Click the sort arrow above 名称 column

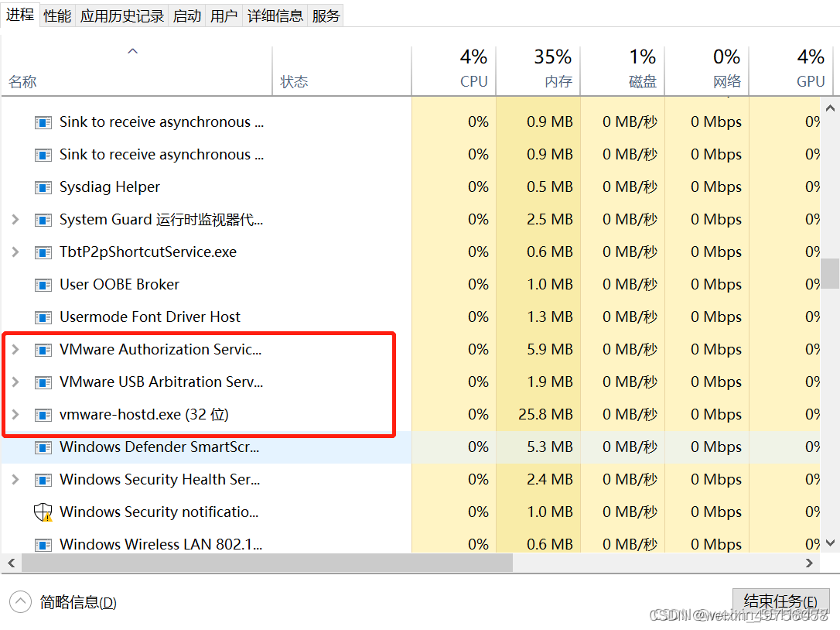click(133, 52)
